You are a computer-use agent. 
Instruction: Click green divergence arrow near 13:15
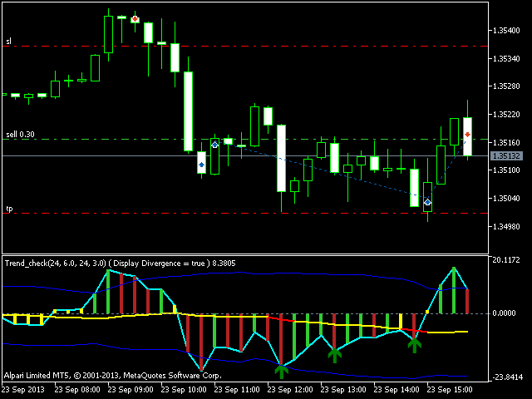coord(334,355)
